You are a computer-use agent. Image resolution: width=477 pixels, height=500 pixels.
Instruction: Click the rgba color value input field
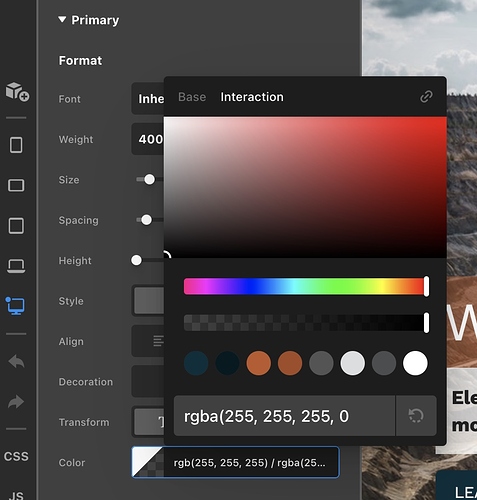pyautogui.click(x=284, y=416)
